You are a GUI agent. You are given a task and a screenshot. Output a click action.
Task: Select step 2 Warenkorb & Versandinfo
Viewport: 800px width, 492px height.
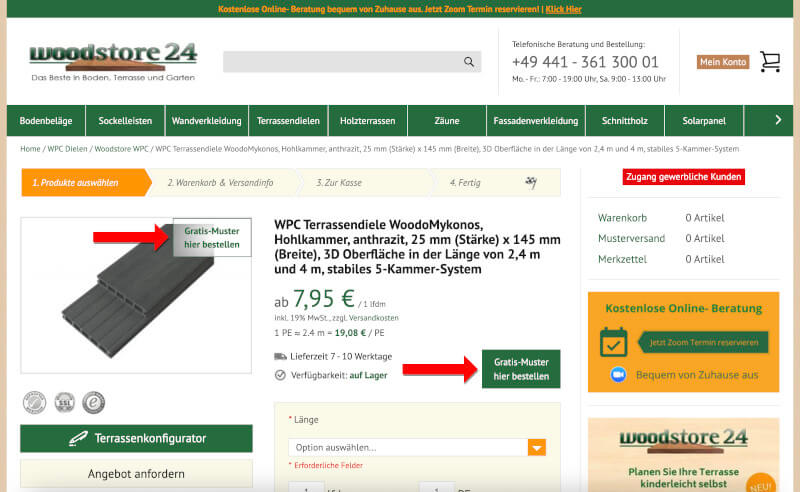(x=220, y=183)
